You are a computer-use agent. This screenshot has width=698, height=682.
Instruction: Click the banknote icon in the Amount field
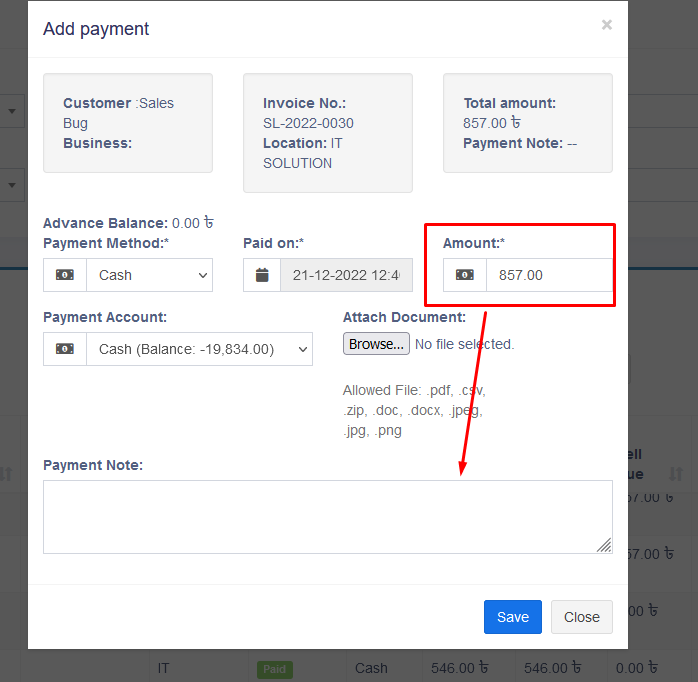click(465, 275)
